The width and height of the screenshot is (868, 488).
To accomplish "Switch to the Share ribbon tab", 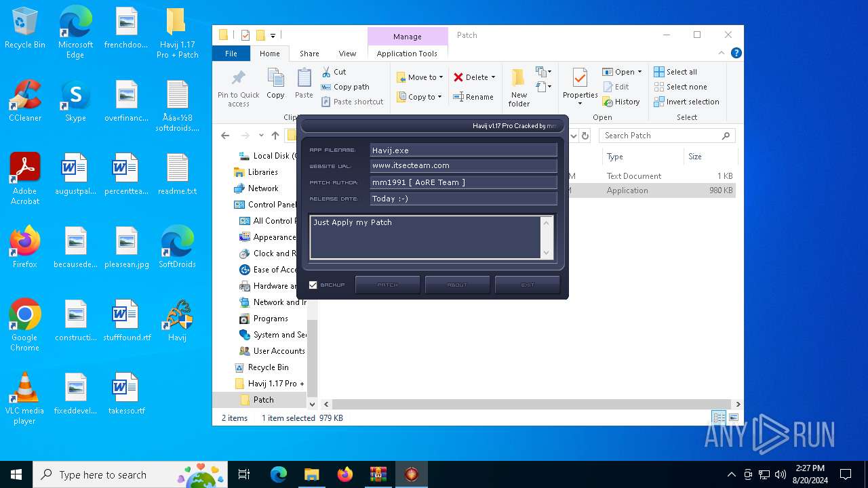I will click(x=309, y=54).
